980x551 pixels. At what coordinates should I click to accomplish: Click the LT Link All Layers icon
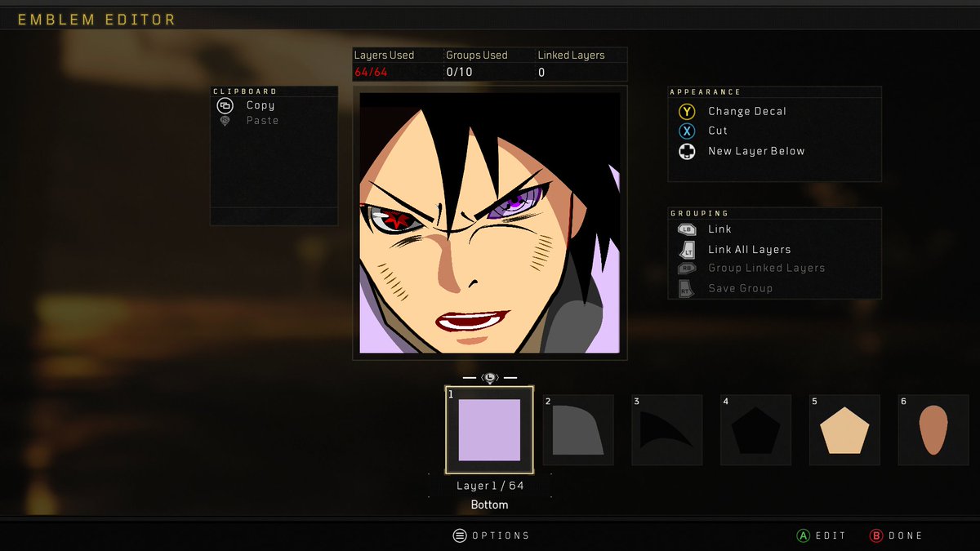pyautogui.click(x=687, y=249)
